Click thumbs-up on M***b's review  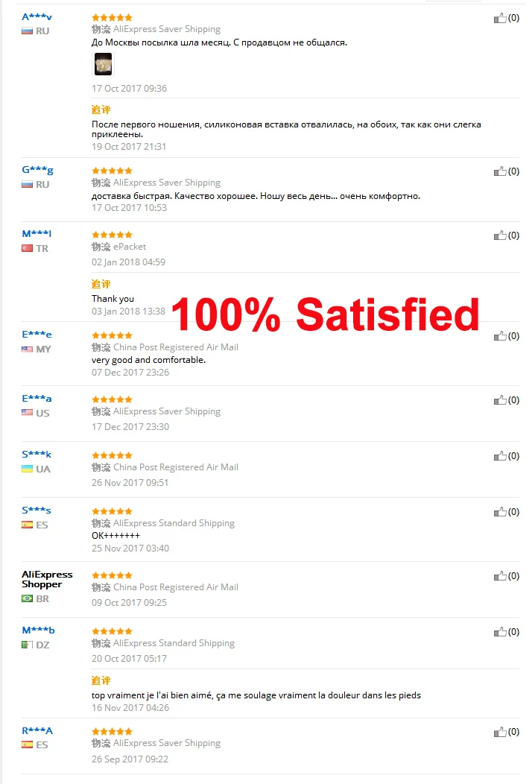click(x=500, y=633)
